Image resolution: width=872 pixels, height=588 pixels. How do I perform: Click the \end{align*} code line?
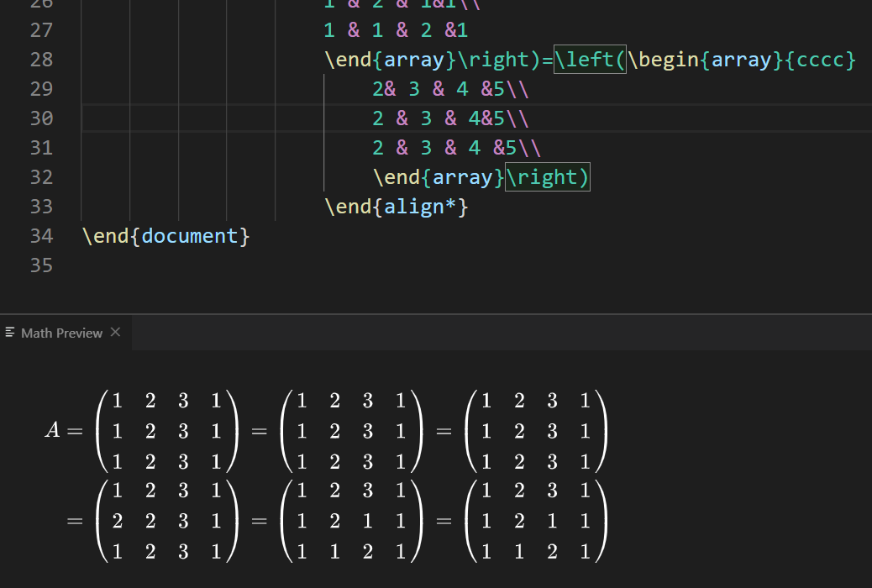pyautogui.click(x=397, y=207)
